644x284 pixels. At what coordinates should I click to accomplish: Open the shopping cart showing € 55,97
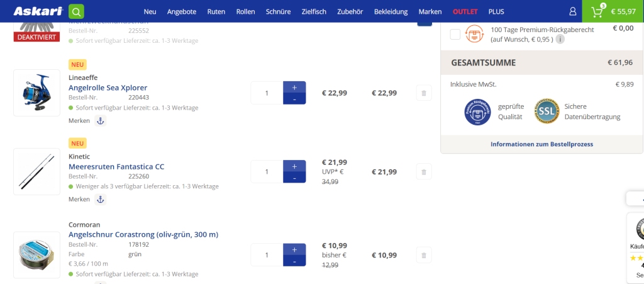613,11
